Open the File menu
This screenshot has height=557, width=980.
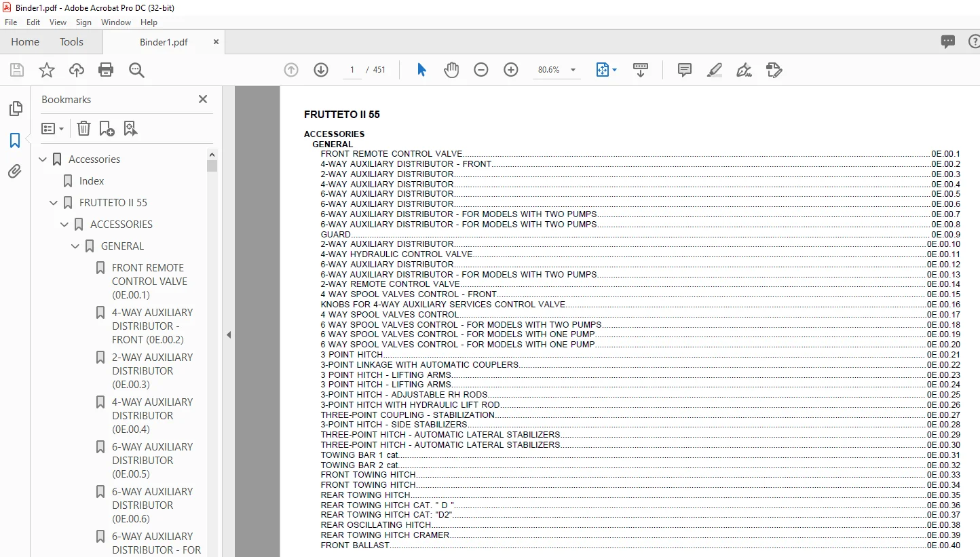11,22
